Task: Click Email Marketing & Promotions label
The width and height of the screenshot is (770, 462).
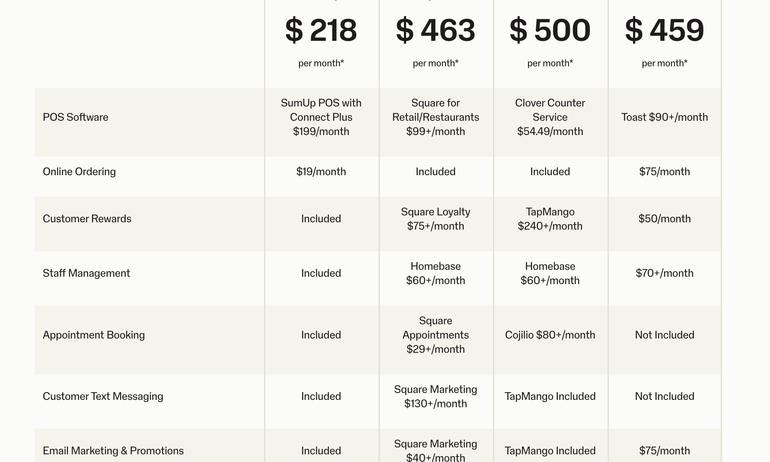Action: point(113,451)
